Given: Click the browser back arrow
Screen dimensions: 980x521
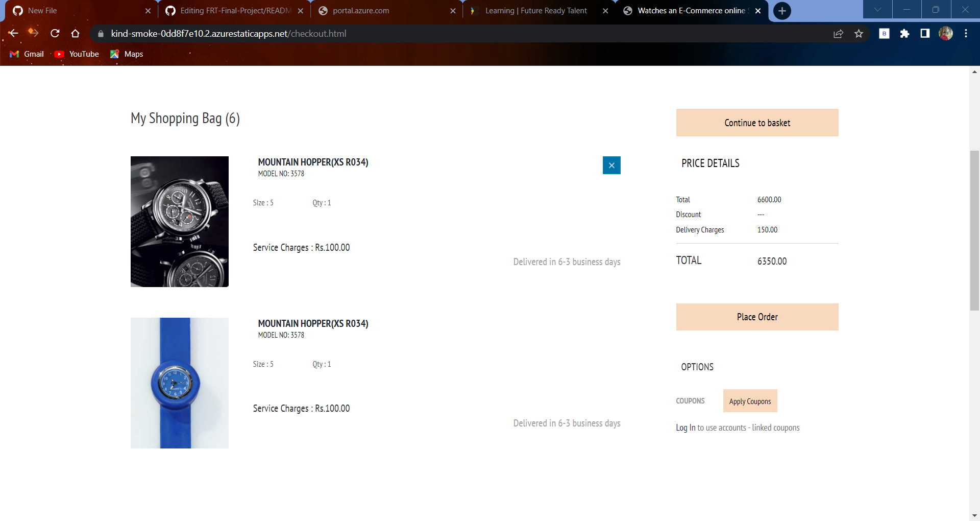Looking at the screenshot, I should pos(13,33).
